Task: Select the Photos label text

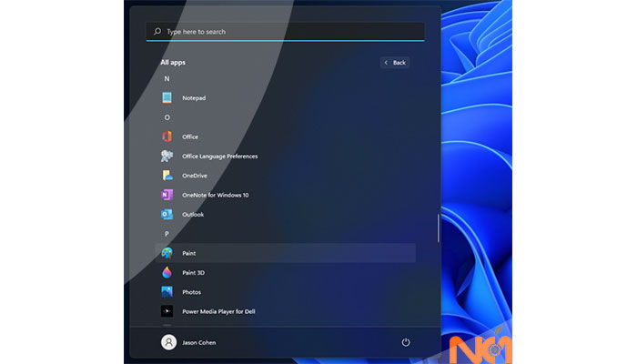Action: click(191, 292)
